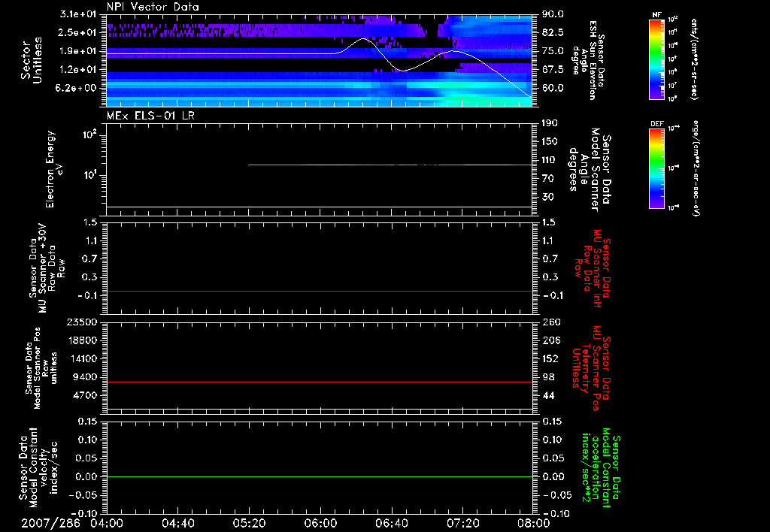Click the '110' scanner angle tick value
Viewport: 770px width, 532px height.
[x=550, y=160]
